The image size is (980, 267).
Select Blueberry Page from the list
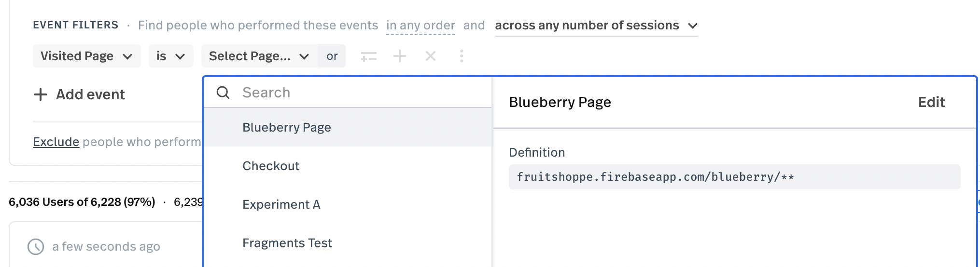287,127
